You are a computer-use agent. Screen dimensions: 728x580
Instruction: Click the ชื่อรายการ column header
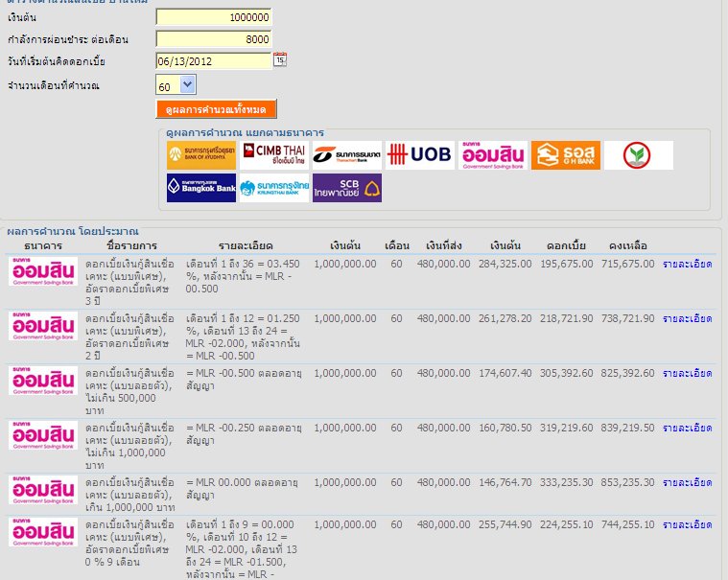[x=131, y=246]
